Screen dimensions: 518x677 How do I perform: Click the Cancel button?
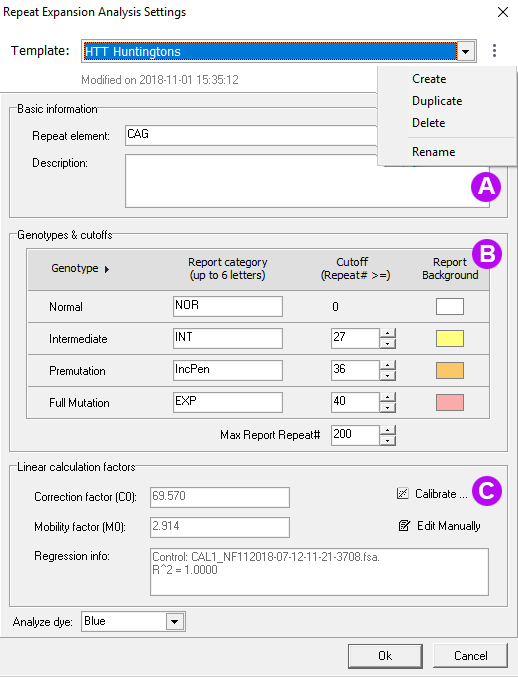click(x=470, y=656)
